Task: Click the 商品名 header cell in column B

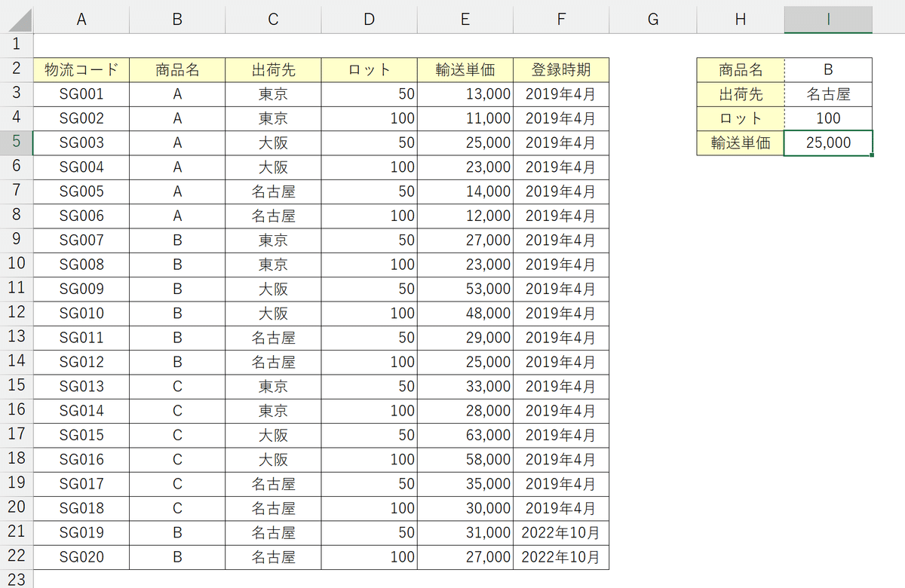Action: [x=177, y=70]
